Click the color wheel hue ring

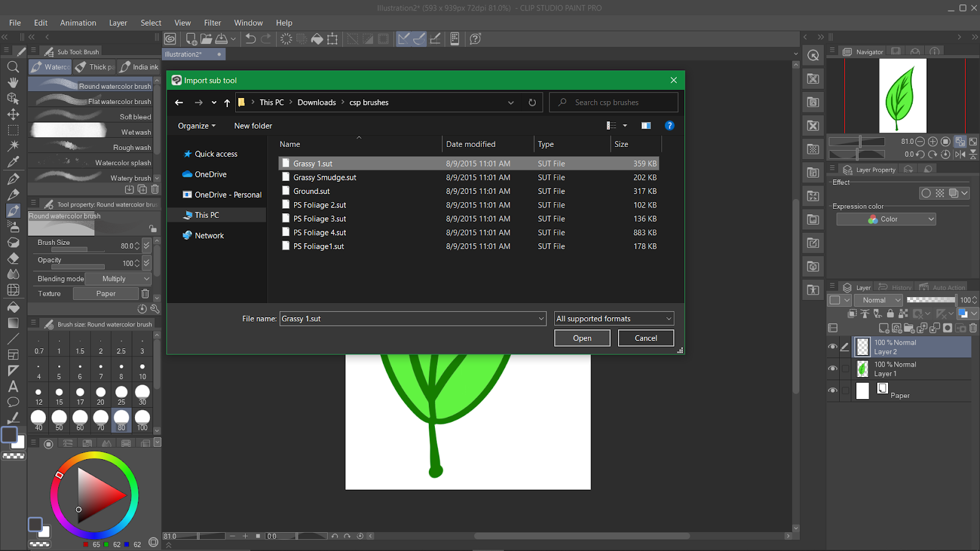point(94,456)
